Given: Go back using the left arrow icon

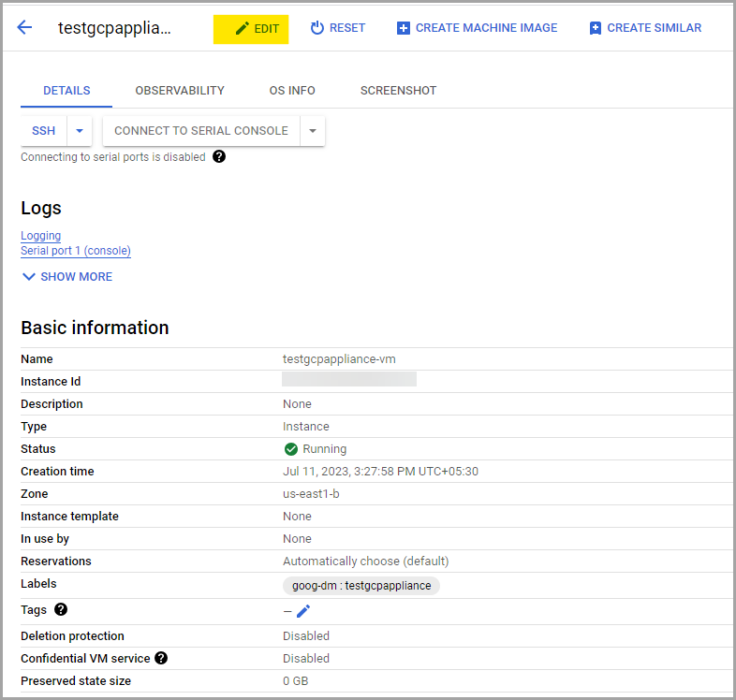Looking at the screenshot, I should [x=24, y=27].
